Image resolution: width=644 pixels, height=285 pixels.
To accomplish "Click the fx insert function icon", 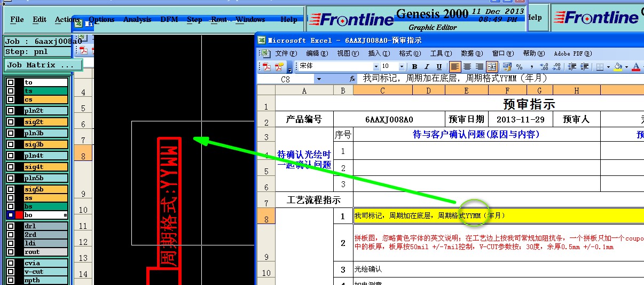I will coord(352,79).
